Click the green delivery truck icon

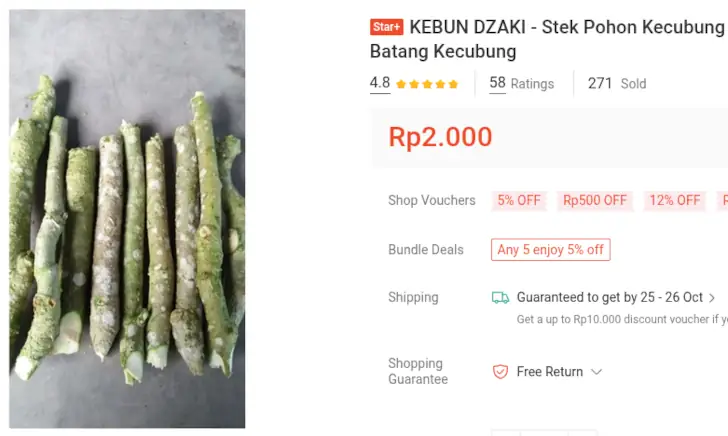(x=500, y=297)
